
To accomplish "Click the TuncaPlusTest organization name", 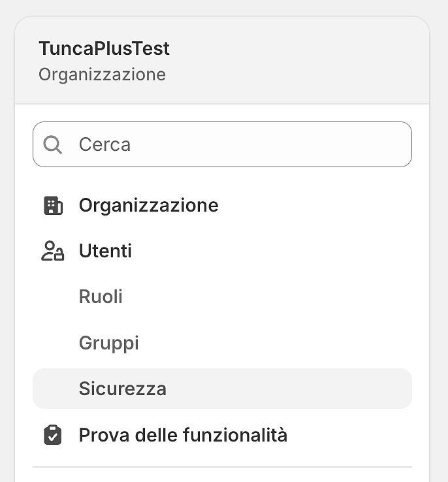I will [x=104, y=48].
